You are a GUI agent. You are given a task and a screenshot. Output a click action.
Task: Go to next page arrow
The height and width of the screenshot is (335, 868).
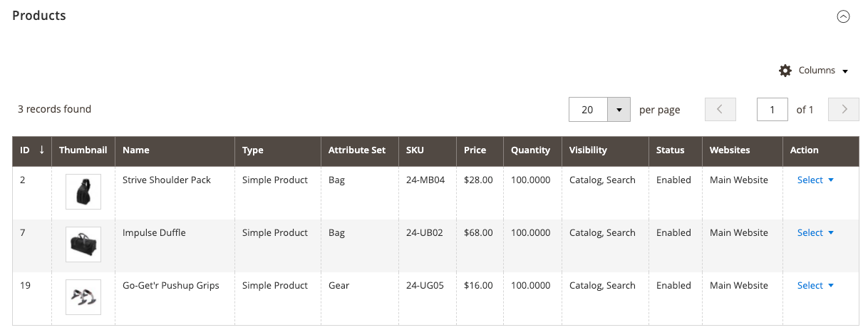pyautogui.click(x=844, y=110)
